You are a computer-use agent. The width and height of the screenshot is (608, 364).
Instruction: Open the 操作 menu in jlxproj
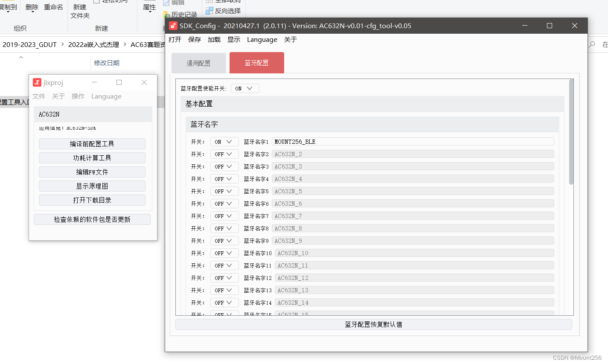78,96
